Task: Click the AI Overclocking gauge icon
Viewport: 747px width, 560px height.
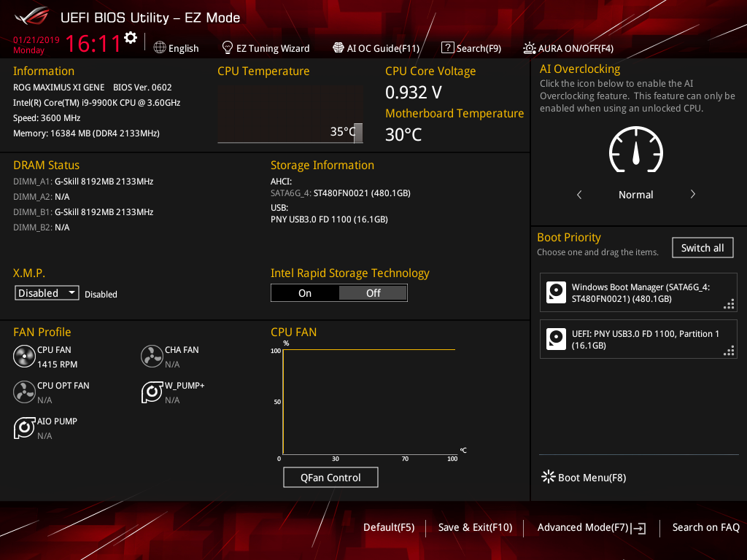Action: click(x=636, y=149)
